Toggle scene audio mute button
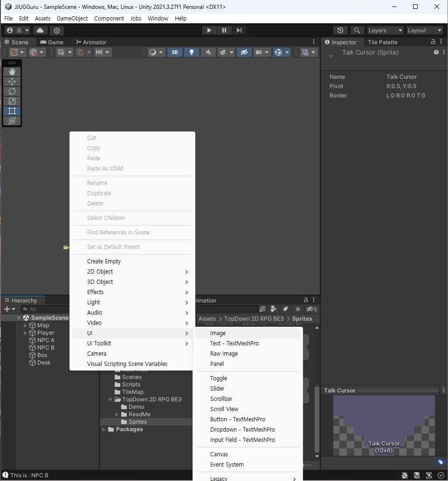Screen dimensions: 448x481 pos(208,52)
